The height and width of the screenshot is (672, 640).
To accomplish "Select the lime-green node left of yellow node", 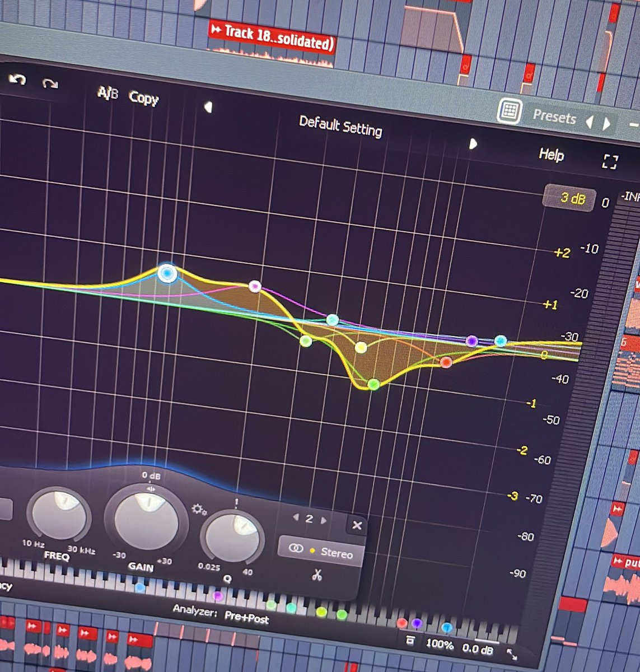I will [306, 340].
